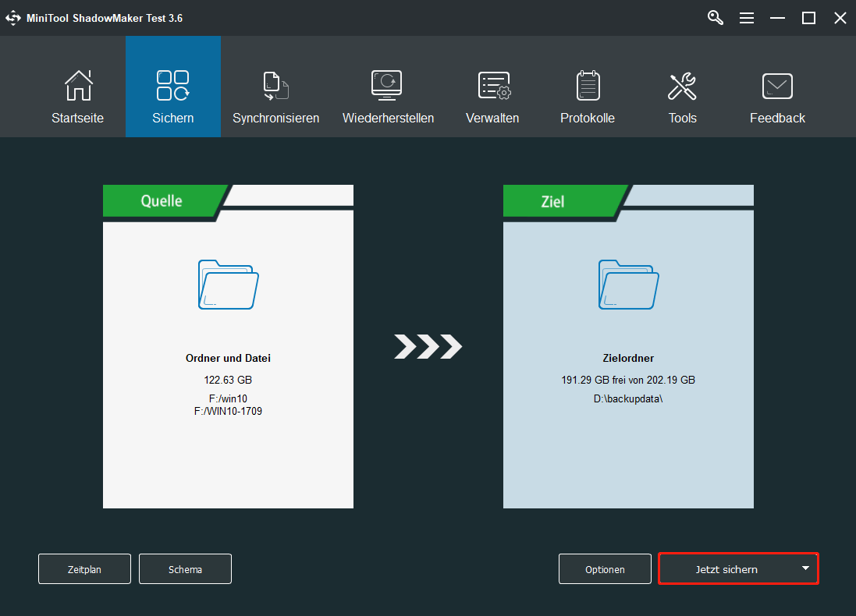Screen dimensions: 856x616
Task: Open the Feedback envelope icon
Action: tap(777, 86)
